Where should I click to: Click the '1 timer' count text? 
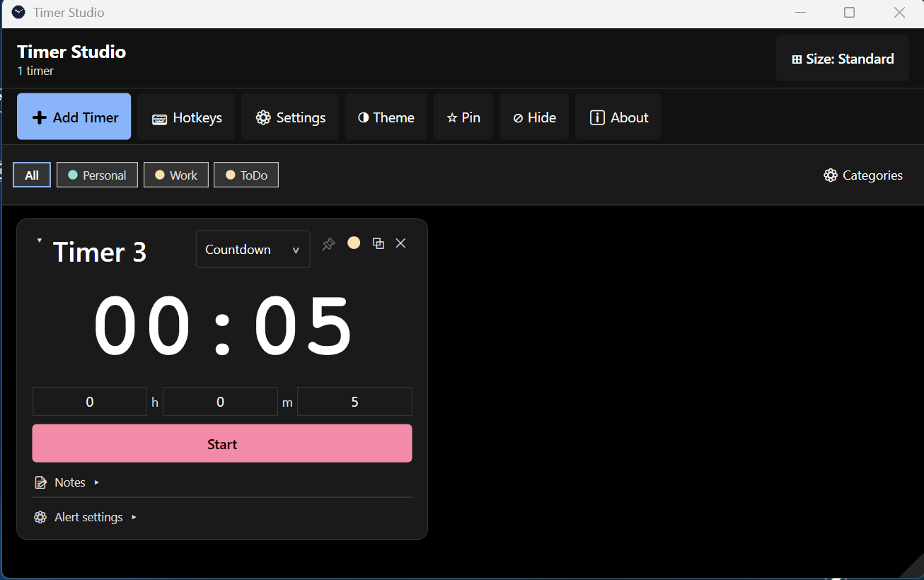pyautogui.click(x=35, y=71)
